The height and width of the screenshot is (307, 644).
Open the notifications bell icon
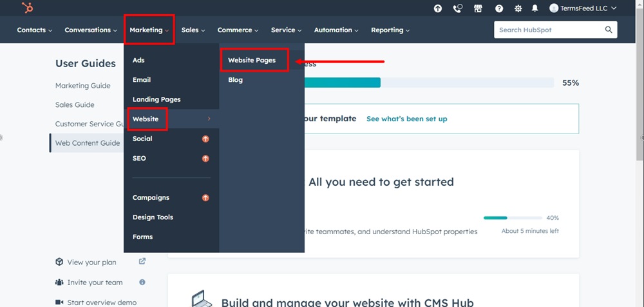click(x=535, y=8)
